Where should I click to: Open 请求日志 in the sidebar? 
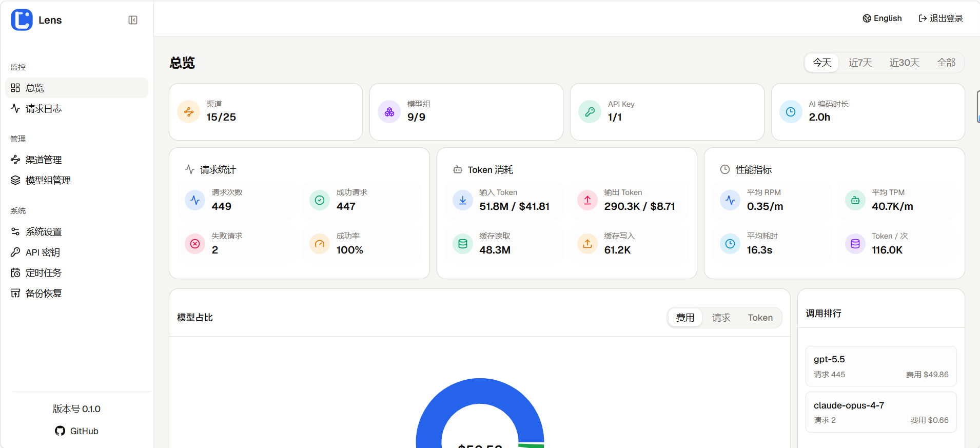pos(44,109)
